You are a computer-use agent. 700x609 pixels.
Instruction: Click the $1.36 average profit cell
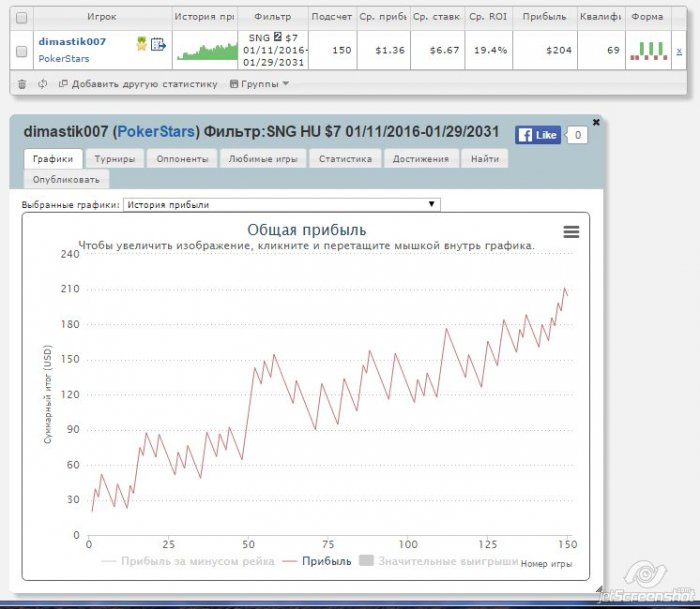tap(390, 50)
